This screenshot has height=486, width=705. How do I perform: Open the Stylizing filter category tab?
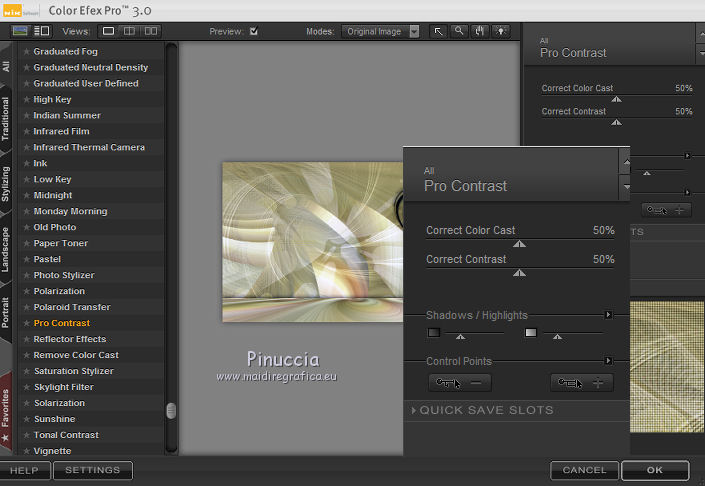pos(5,183)
